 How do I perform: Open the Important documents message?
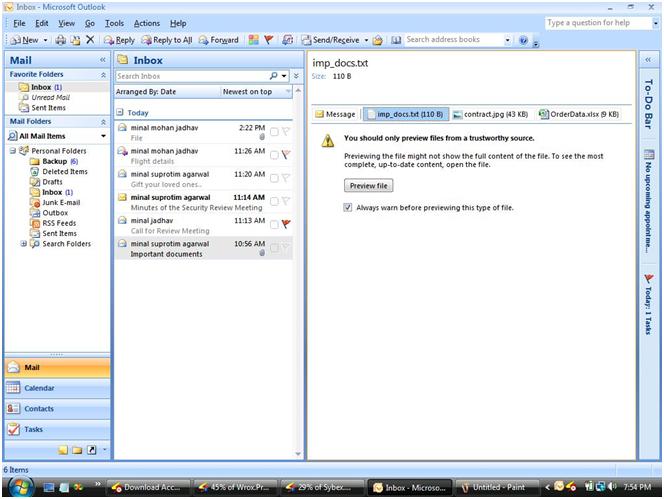point(203,249)
